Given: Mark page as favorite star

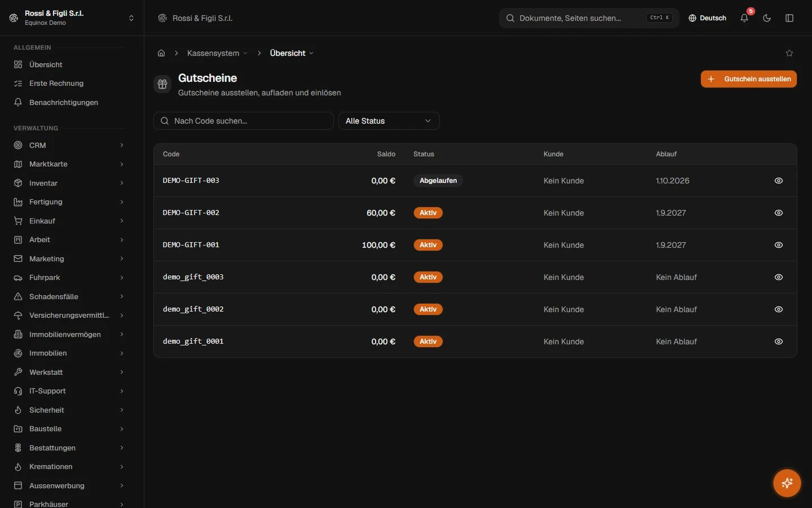Looking at the screenshot, I should (789, 53).
